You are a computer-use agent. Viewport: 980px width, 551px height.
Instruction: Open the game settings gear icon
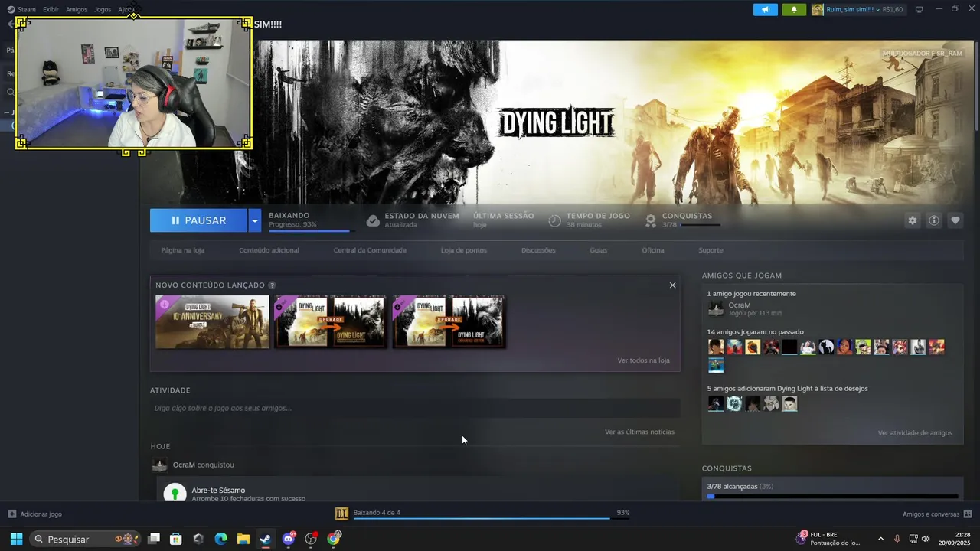(913, 220)
